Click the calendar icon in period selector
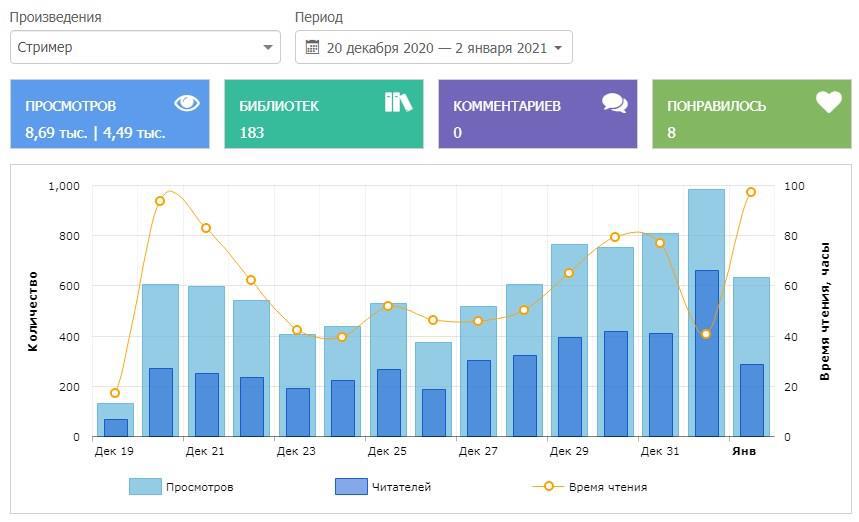Viewport: 859px width, 522px height. (312, 47)
